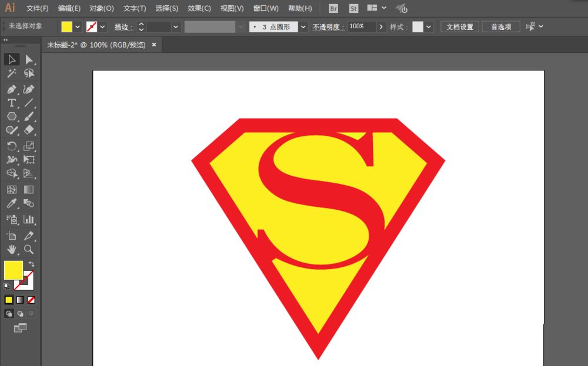Select the Type tool
Image resolution: width=588 pixels, height=366 pixels.
click(12, 103)
